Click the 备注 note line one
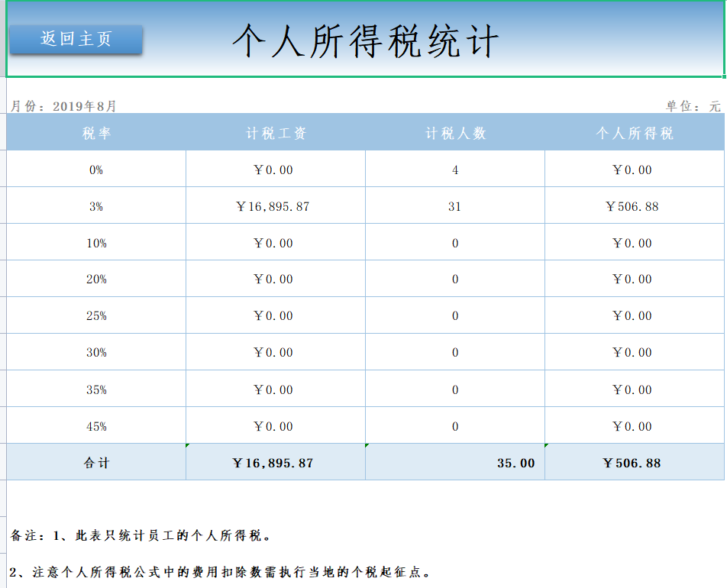This screenshot has height=588, width=727. point(141,535)
